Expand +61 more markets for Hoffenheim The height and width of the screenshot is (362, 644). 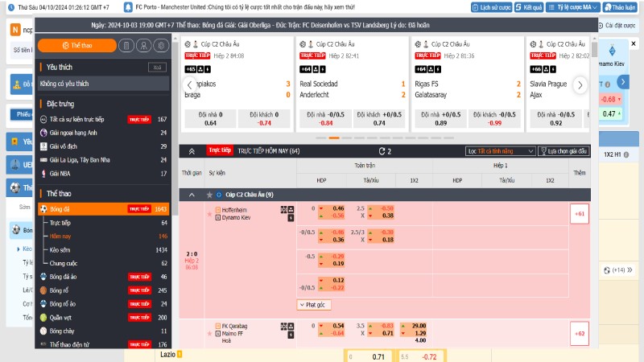[x=580, y=214]
